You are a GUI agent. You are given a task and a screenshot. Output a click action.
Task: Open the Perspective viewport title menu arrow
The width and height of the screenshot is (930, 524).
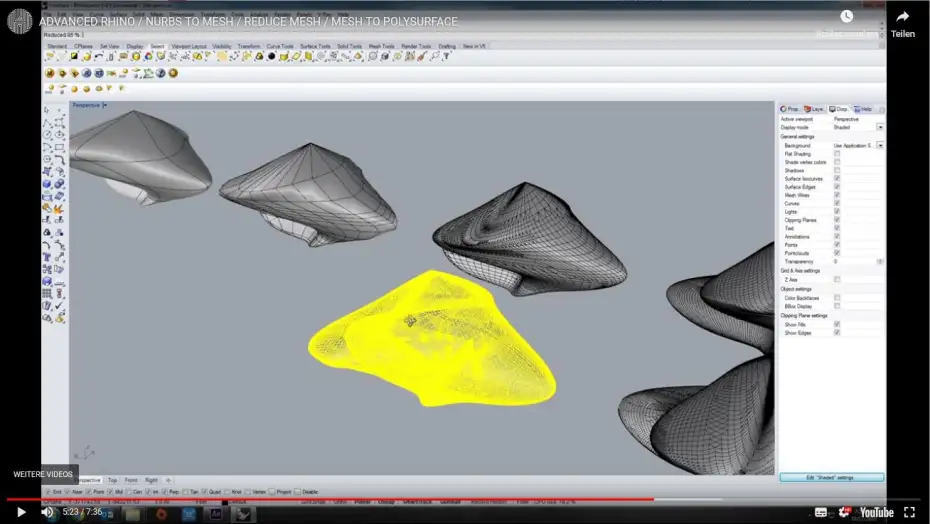point(105,105)
